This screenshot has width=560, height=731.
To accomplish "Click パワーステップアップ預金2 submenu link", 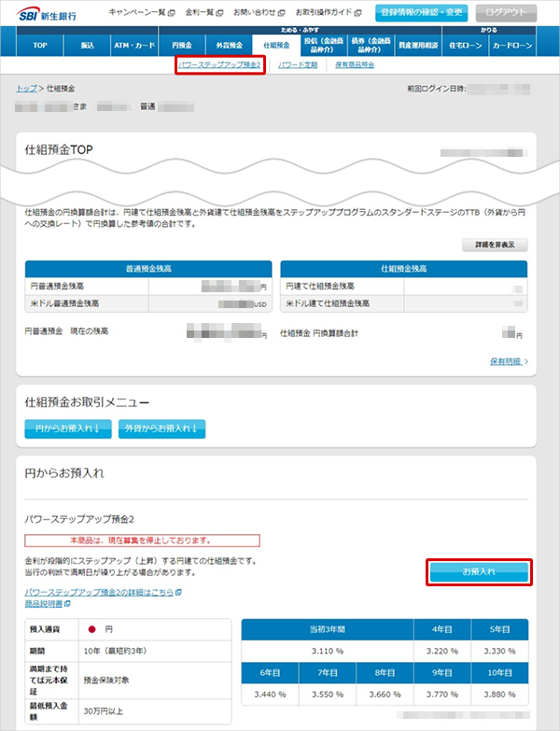I will click(x=219, y=64).
